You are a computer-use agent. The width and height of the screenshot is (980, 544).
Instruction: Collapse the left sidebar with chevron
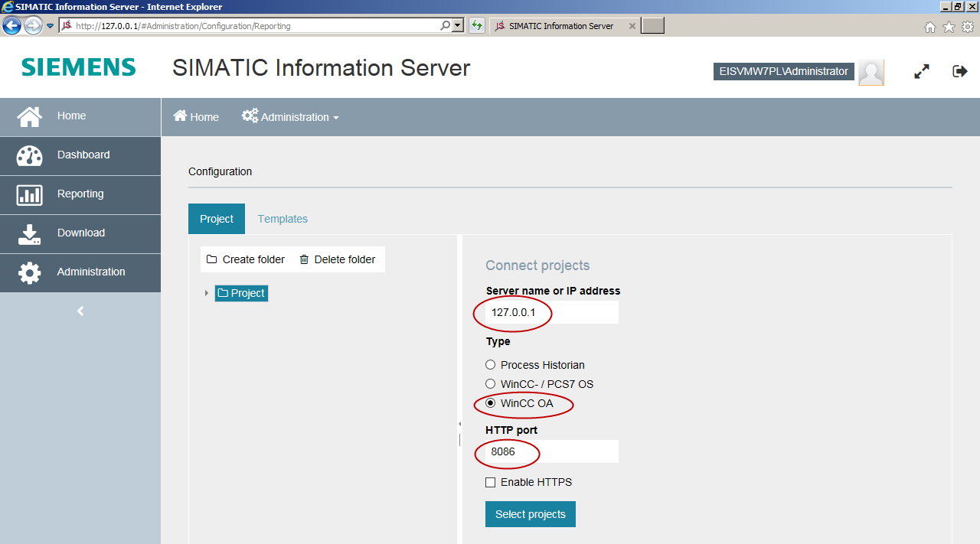point(80,311)
